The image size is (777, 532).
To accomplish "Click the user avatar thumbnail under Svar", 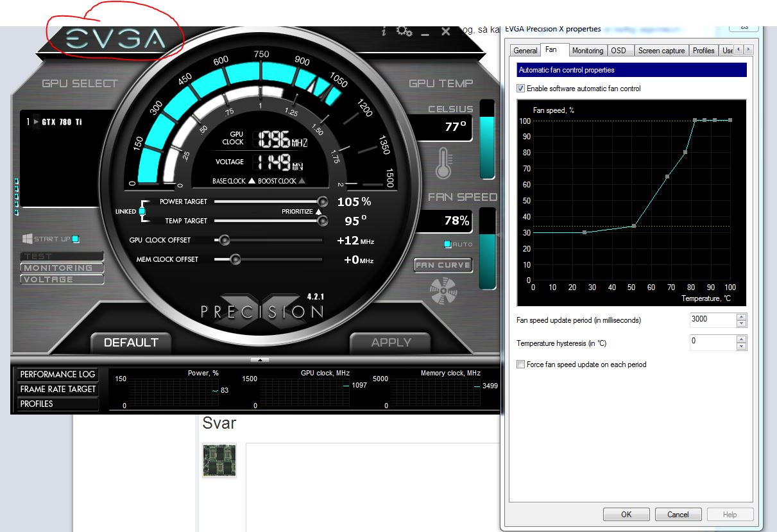I will click(219, 460).
